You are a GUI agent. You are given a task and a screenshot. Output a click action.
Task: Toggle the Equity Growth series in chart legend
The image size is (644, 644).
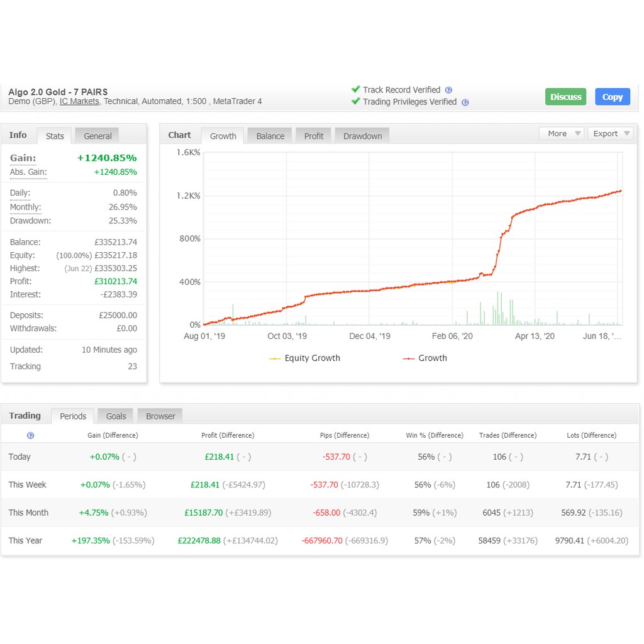pyautogui.click(x=304, y=358)
